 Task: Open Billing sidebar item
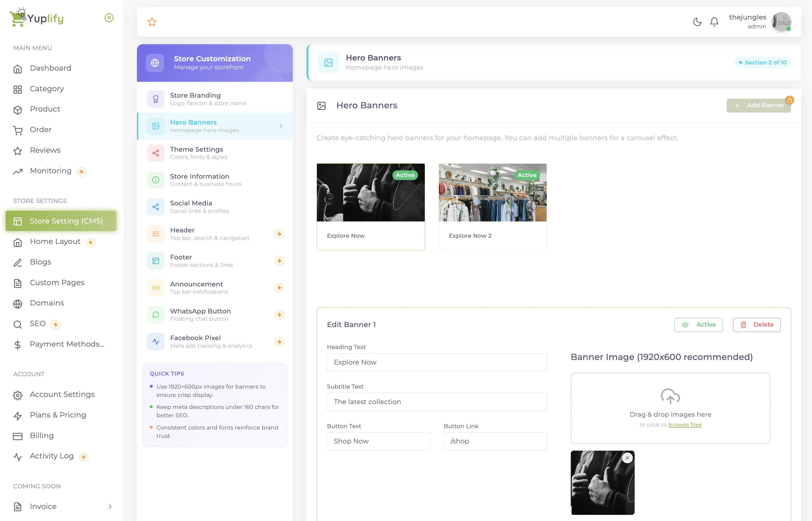[x=61, y=436]
